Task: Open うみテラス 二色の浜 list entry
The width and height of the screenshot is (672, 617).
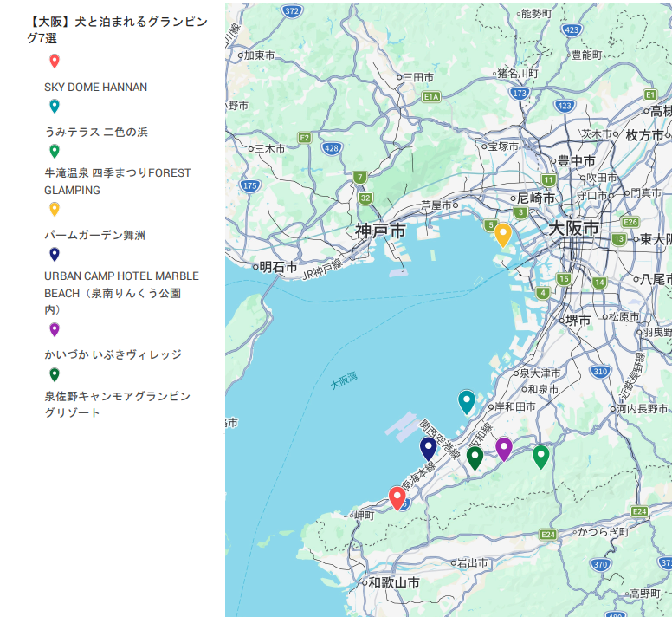Action: click(x=96, y=132)
